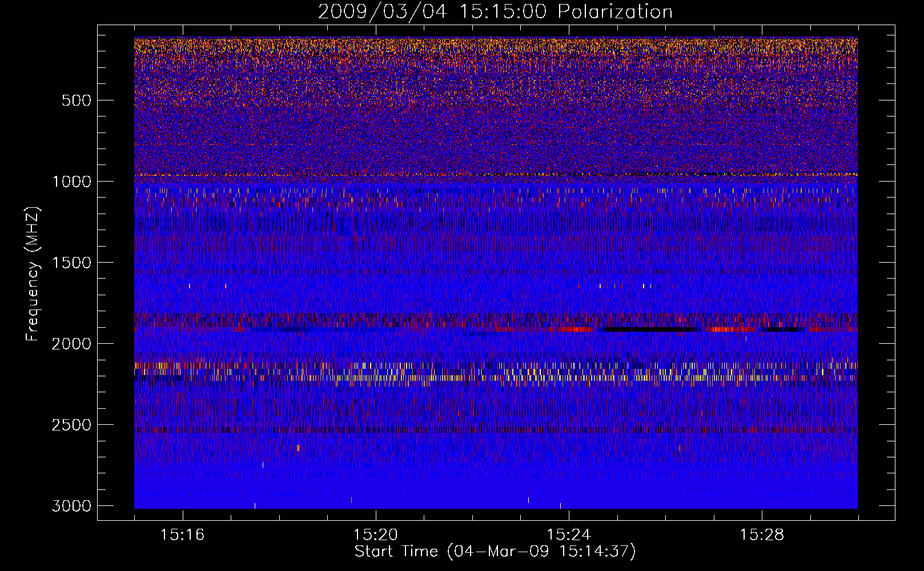Click the 1000 frequency tick label

click(x=71, y=182)
